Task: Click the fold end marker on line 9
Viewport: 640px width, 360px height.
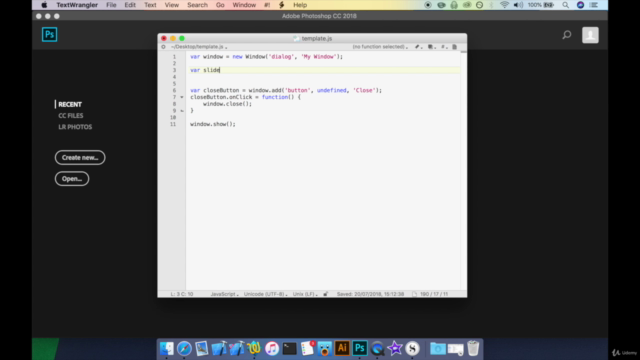Action: (182, 111)
